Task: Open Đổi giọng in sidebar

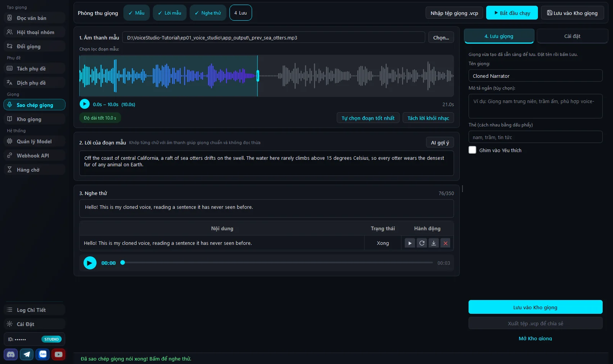Action: click(x=34, y=46)
